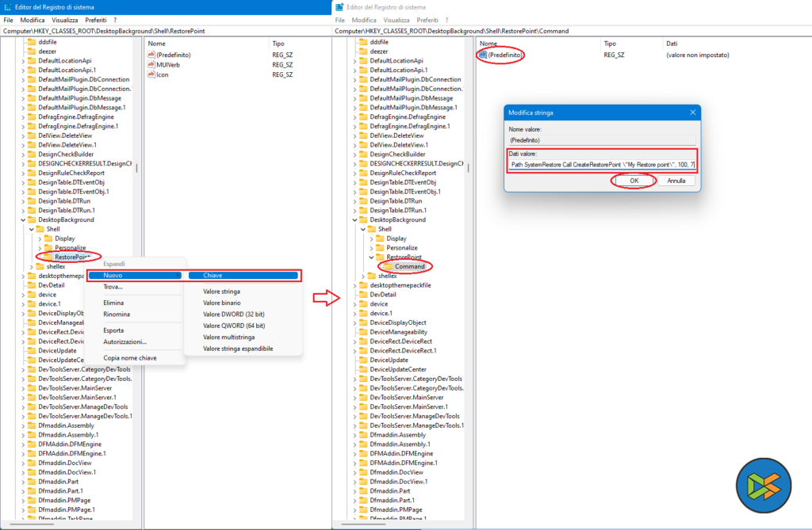
Task: Open the Preferiti menu in left window
Action: tap(98, 20)
